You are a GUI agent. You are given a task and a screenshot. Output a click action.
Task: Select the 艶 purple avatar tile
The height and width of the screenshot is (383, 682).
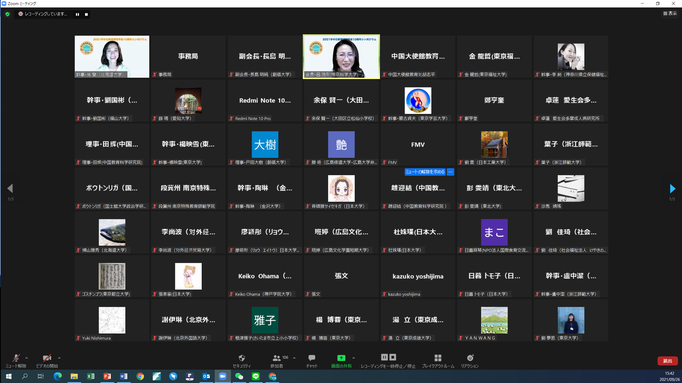pos(341,144)
